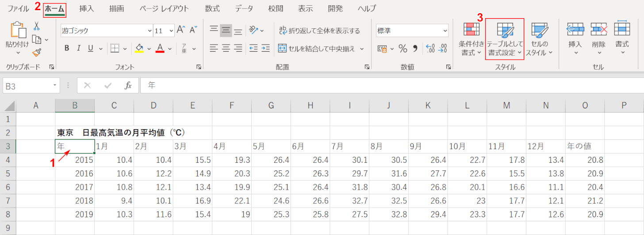
Task: Open the font size dropdown
Action: tap(170, 31)
